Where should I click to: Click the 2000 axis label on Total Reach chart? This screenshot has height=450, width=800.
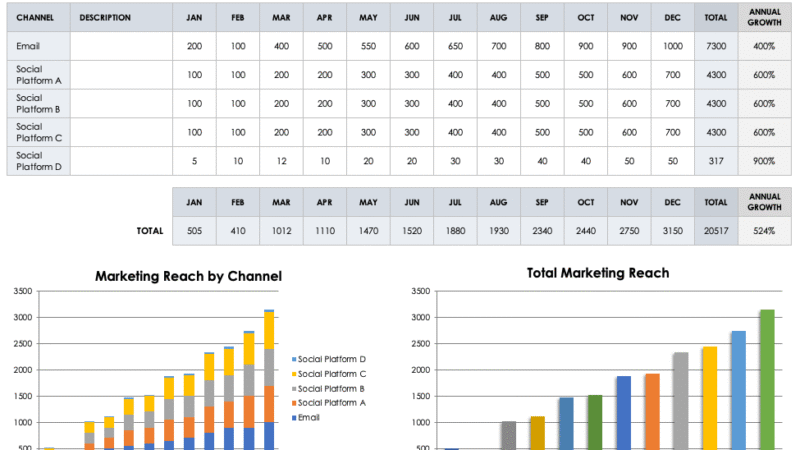tap(421, 370)
